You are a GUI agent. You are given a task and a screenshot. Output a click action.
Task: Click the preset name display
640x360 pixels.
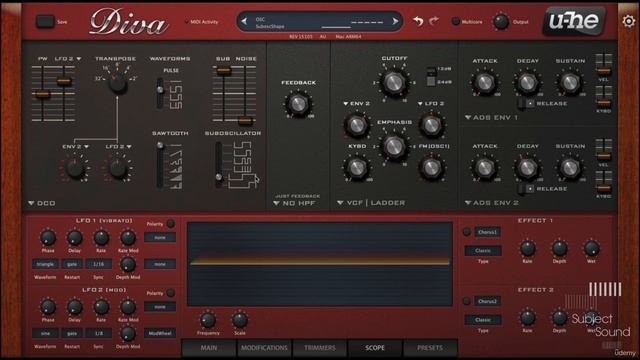point(320,22)
